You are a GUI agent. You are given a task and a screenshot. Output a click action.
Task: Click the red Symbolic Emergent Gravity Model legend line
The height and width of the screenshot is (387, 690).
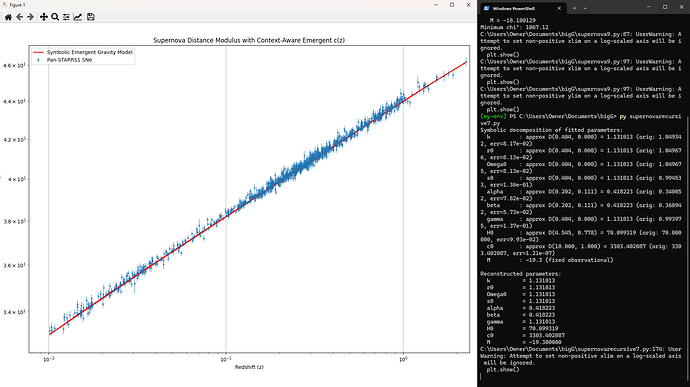pos(38,52)
